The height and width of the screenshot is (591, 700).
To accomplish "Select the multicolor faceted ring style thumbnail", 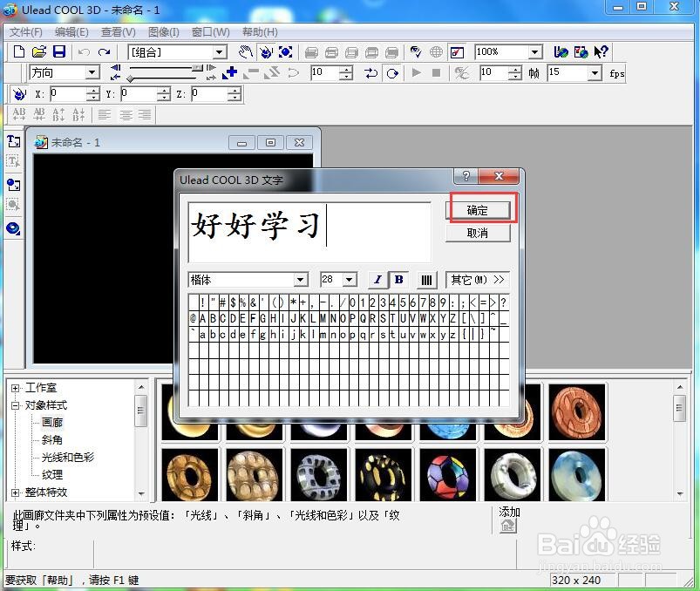I will [448, 475].
